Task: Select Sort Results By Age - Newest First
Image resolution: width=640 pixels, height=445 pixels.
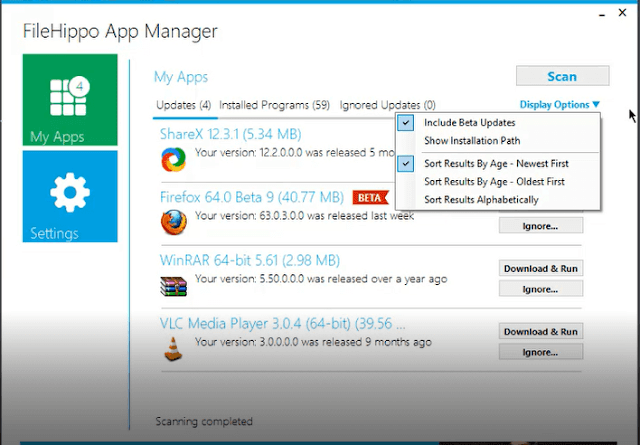Action: click(x=496, y=164)
